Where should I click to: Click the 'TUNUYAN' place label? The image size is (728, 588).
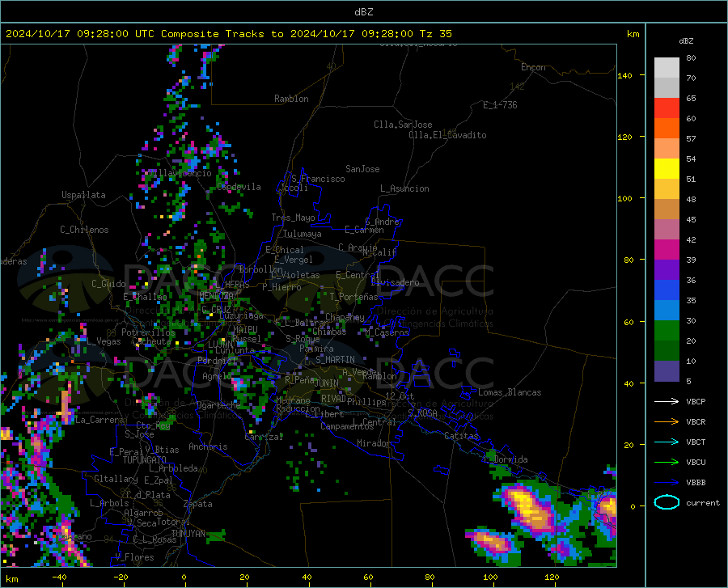click(188, 533)
